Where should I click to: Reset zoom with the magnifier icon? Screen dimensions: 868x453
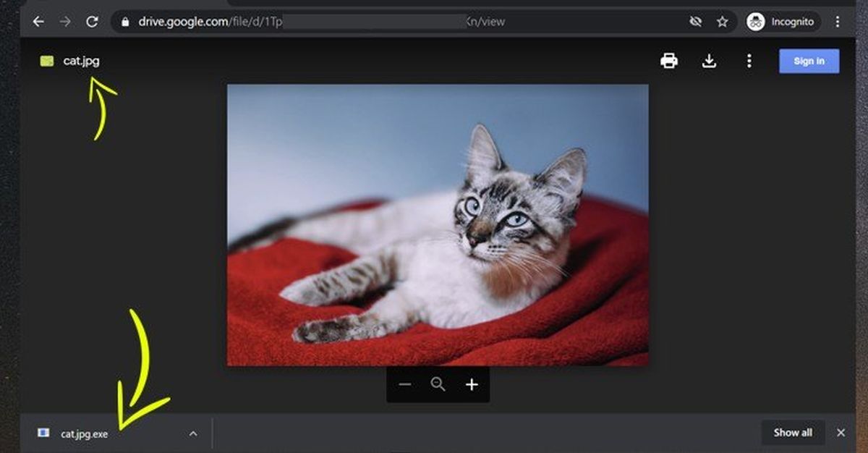coord(438,384)
